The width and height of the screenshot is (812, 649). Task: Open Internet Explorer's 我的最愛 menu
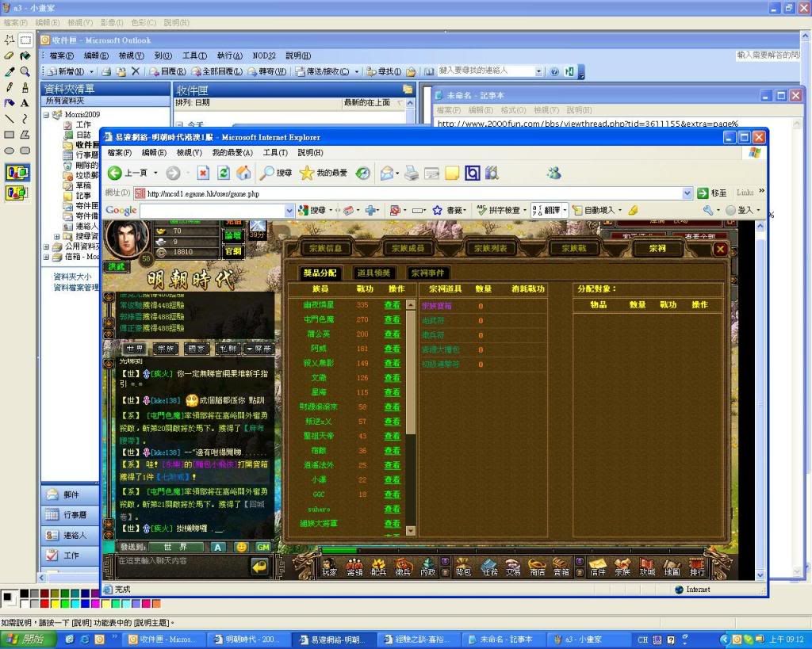232,153
